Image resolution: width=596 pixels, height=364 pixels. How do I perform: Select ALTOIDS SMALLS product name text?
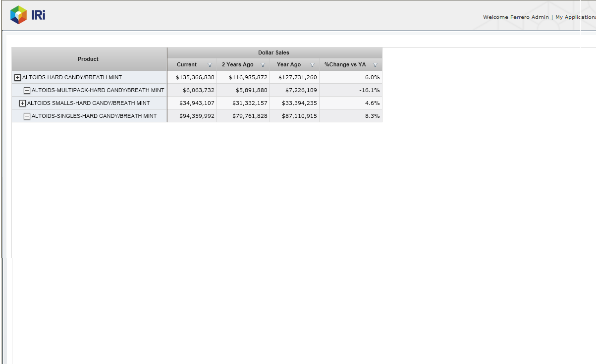click(x=88, y=103)
